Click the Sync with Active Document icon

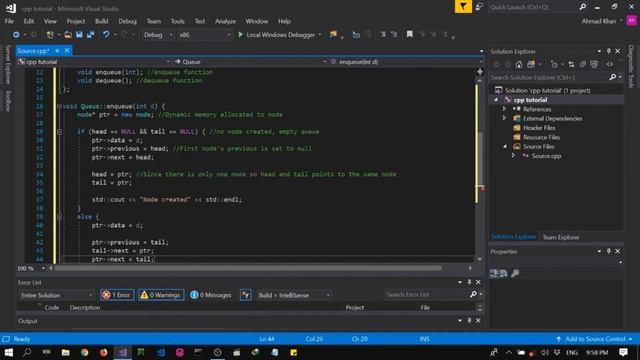[571, 64]
